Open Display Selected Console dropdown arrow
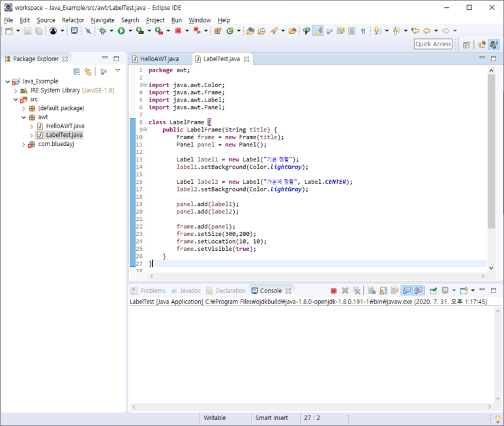This screenshot has height=426, width=504. tap(454, 291)
